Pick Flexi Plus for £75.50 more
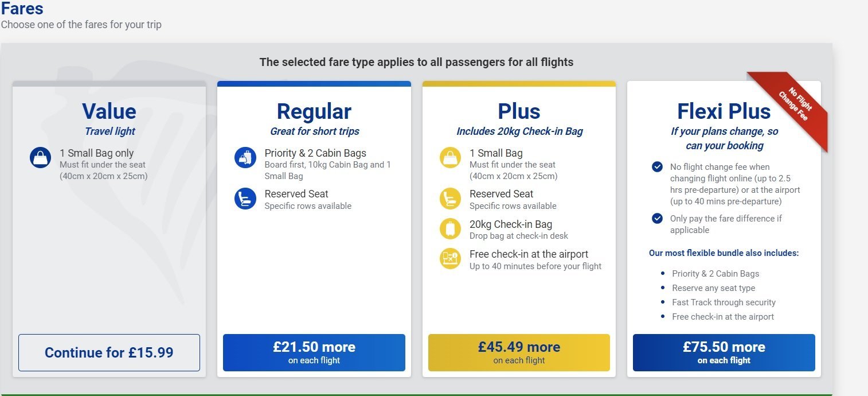 tap(724, 352)
